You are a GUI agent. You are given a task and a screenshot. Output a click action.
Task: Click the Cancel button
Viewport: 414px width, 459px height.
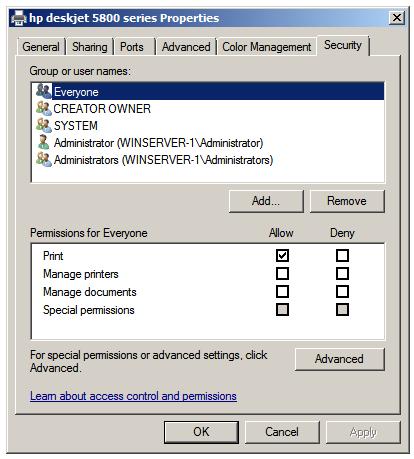[x=282, y=432]
